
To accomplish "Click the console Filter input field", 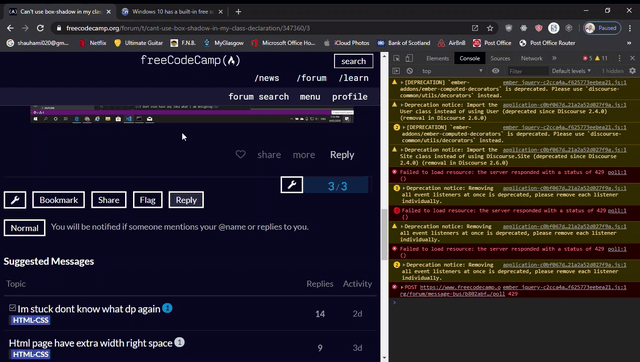I will [527, 71].
